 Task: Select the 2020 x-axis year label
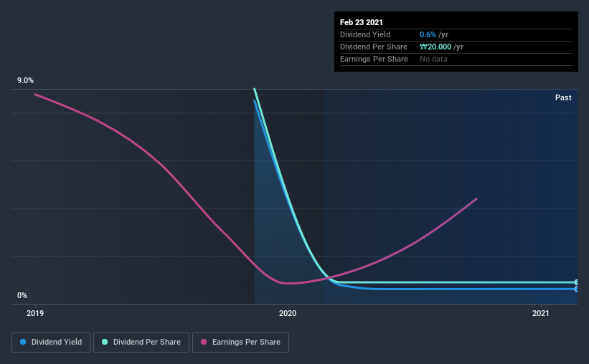[x=288, y=313]
